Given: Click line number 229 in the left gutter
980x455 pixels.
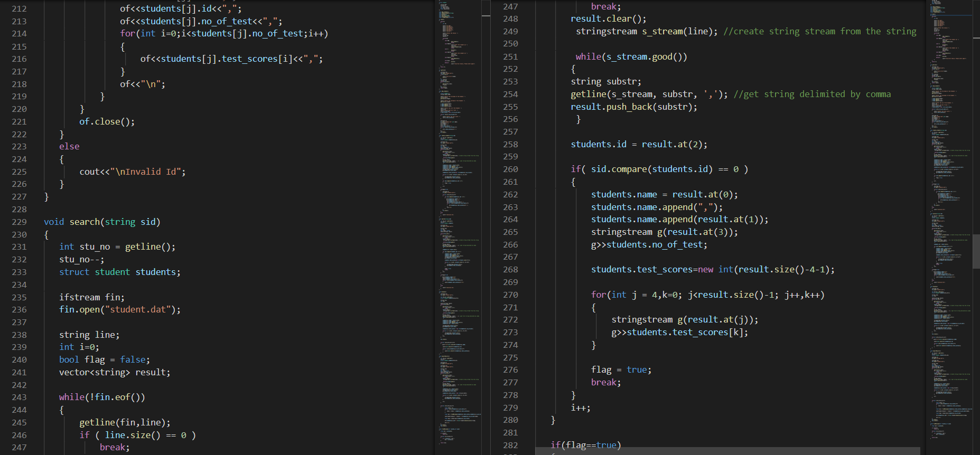Looking at the screenshot, I should pyautogui.click(x=19, y=222).
